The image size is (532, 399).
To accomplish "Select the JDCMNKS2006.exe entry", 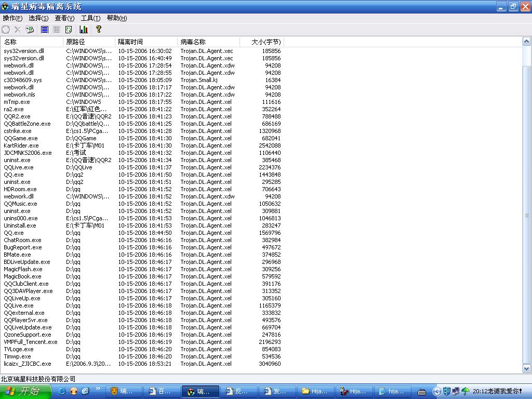I will [142, 153].
